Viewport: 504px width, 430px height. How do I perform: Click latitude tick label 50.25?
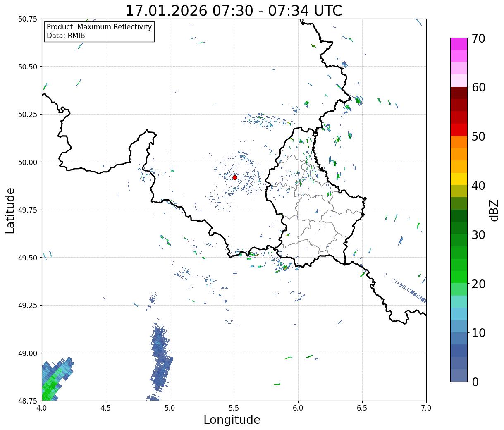point(28,115)
